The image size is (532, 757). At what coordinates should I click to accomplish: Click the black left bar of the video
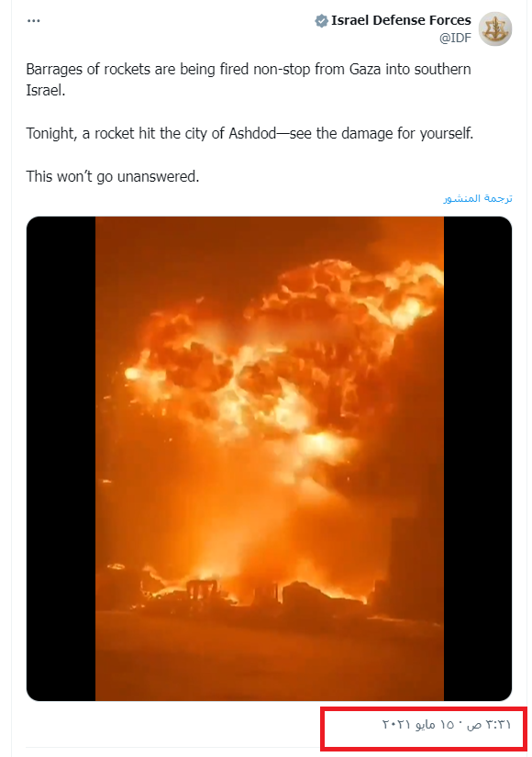pos(61,459)
